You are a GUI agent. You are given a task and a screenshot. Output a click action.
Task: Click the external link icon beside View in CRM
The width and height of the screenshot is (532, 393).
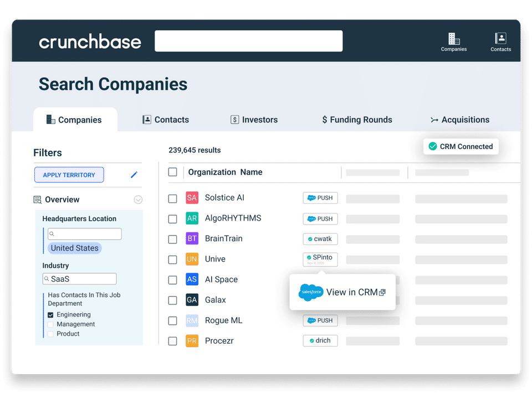point(382,292)
